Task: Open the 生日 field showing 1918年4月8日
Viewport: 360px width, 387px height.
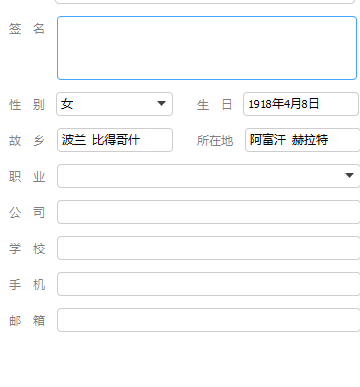Action: click(x=301, y=104)
